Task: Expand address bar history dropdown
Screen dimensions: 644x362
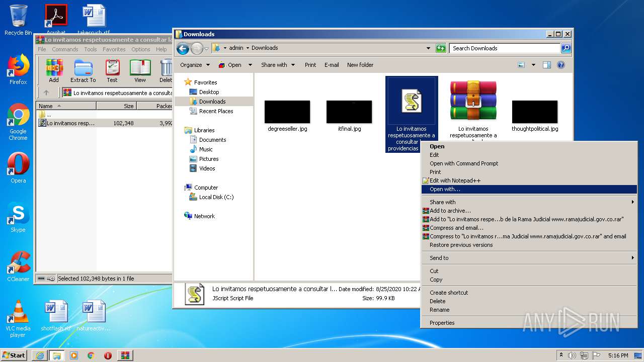Action: point(428,48)
